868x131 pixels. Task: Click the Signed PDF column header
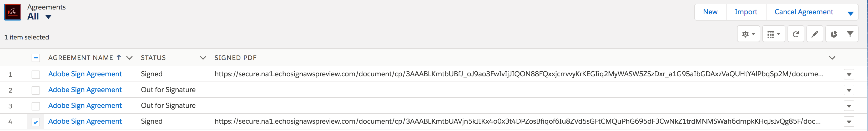coord(235,58)
